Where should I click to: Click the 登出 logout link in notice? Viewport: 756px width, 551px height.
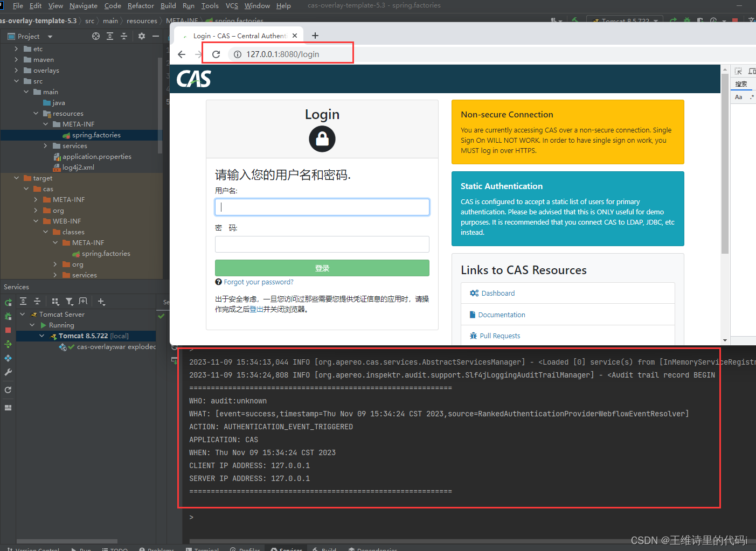click(x=256, y=310)
